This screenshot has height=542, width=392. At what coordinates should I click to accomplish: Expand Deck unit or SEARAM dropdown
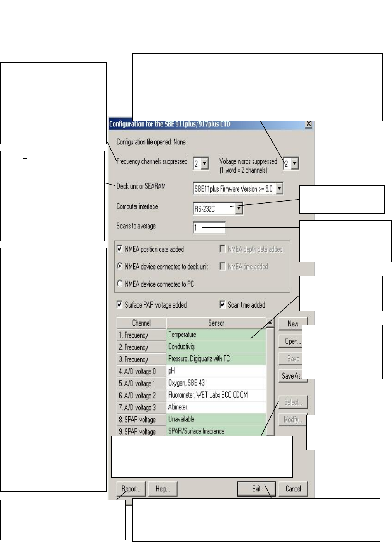point(280,189)
